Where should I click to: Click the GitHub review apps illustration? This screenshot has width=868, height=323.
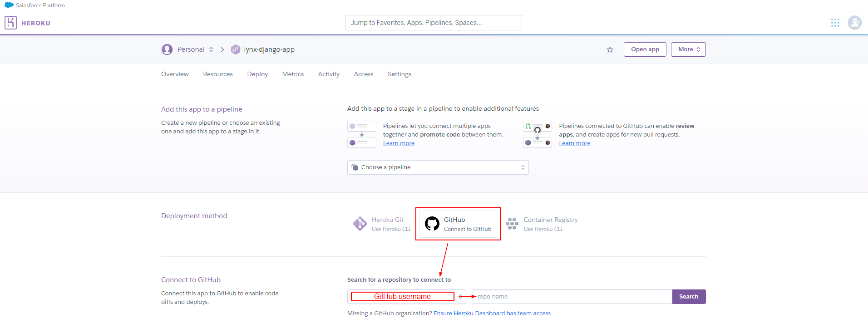pos(538,134)
